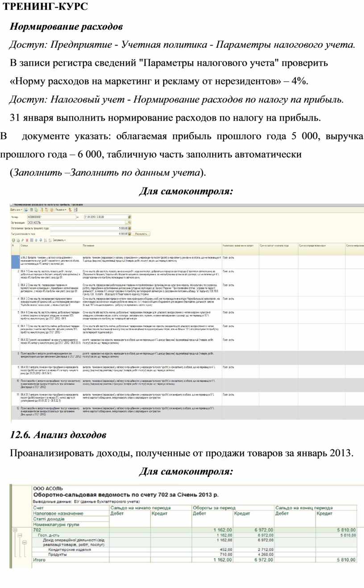Click the Рассчитать button

(x=141, y=233)
